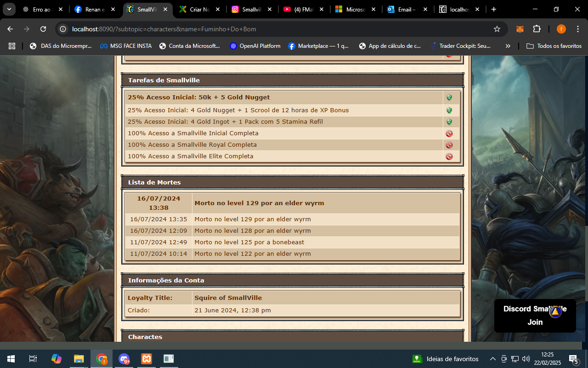
Task: Close the SmallVille active tab
Action: [165, 9]
